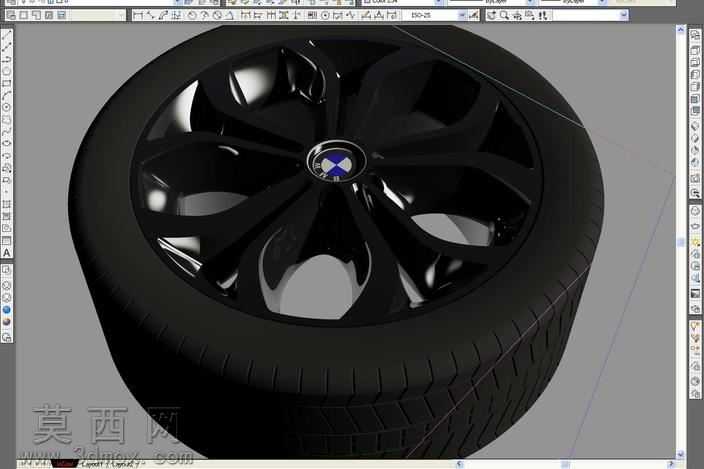Select the Aligned dimension tool
704x469 pixels.
coord(150,16)
